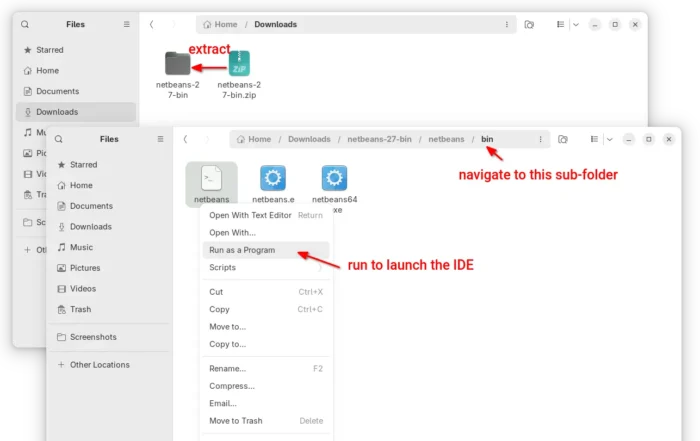Go back in the bin folder window
The width and height of the screenshot is (700, 441).
pyautogui.click(x=185, y=139)
